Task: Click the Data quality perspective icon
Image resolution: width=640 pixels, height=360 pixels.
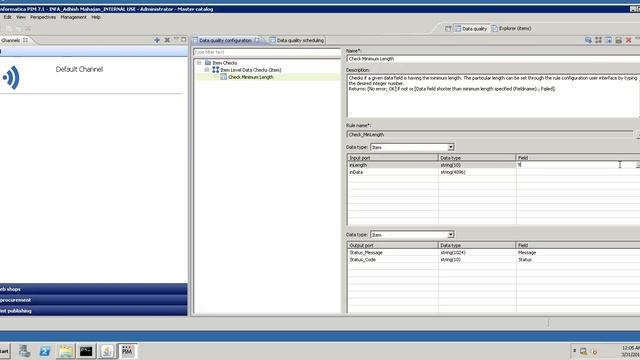Action: [458, 29]
